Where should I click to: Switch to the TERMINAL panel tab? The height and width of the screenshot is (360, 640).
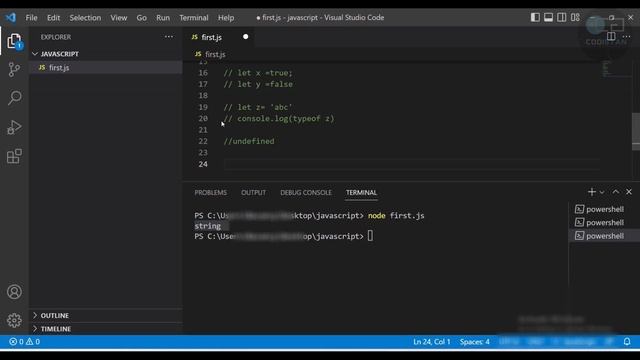pos(361,193)
